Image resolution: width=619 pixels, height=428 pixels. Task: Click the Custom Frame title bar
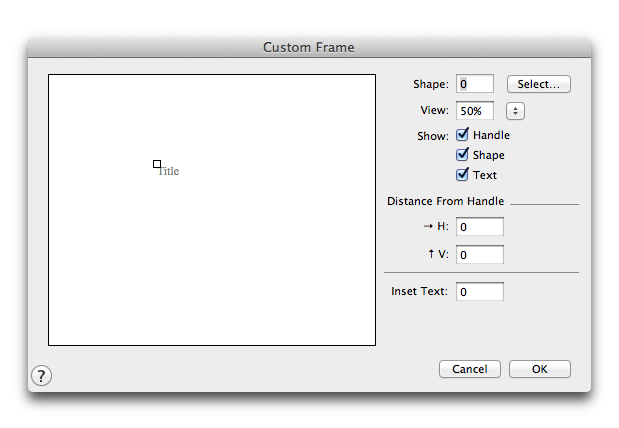pyautogui.click(x=309, y=47)
